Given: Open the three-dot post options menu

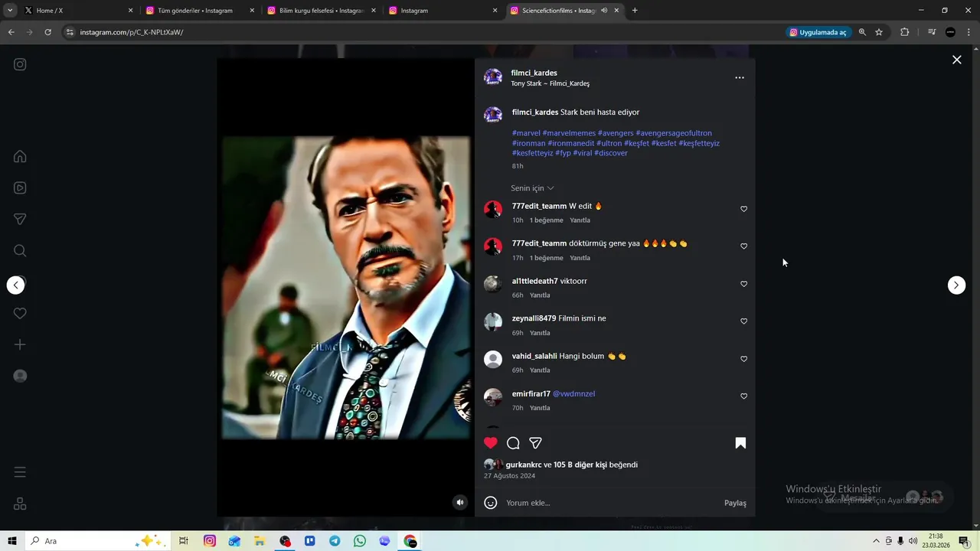Looking at the screenshot, I should (739, 77).
